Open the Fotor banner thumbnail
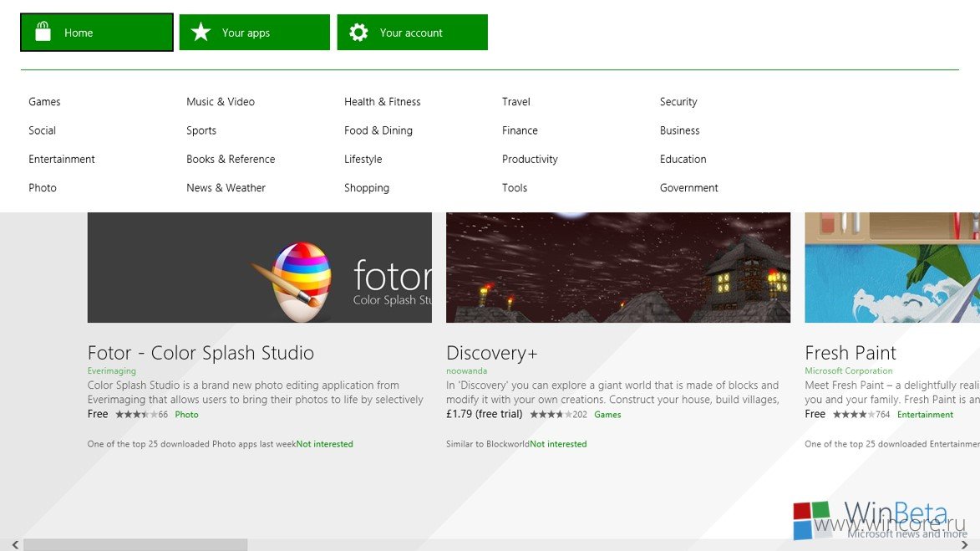Image resolution: width=980 pixels, height=551 pixels. point(259,268)
